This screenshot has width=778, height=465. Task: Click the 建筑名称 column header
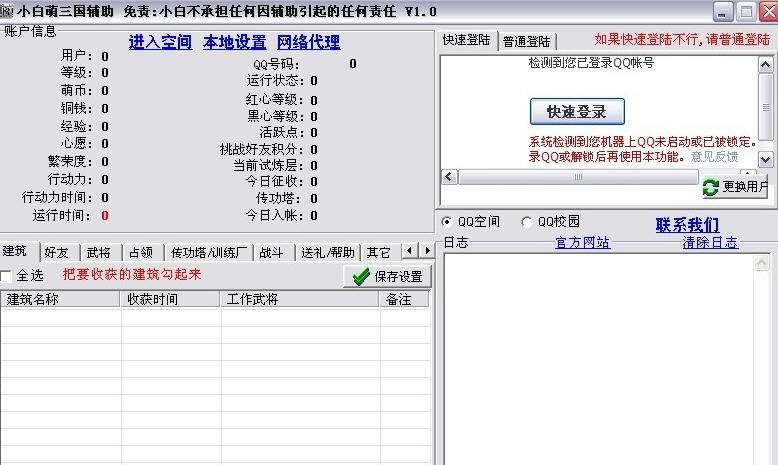(60, 299)
